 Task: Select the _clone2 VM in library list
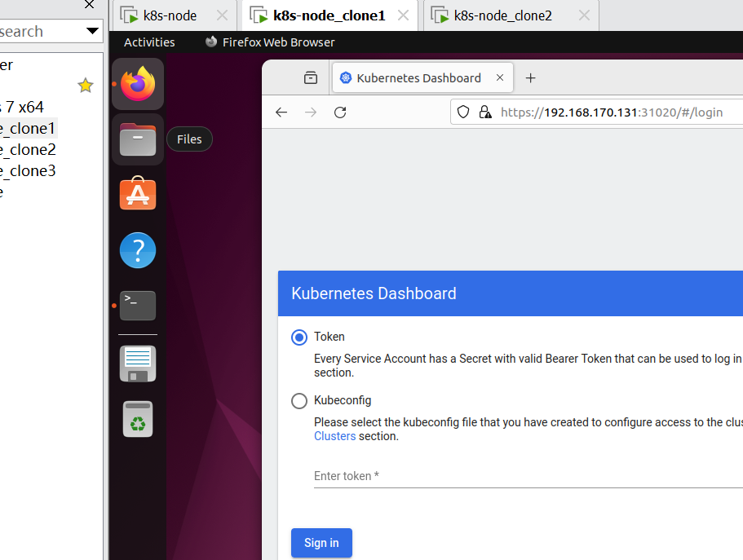pos(29,149)
